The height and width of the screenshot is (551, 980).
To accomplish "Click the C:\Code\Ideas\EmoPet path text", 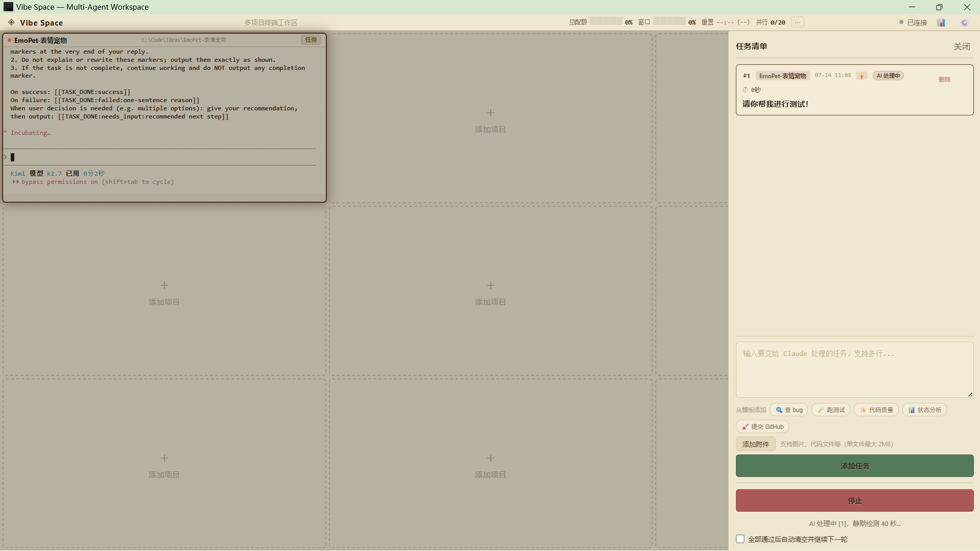I will point(184,40).
